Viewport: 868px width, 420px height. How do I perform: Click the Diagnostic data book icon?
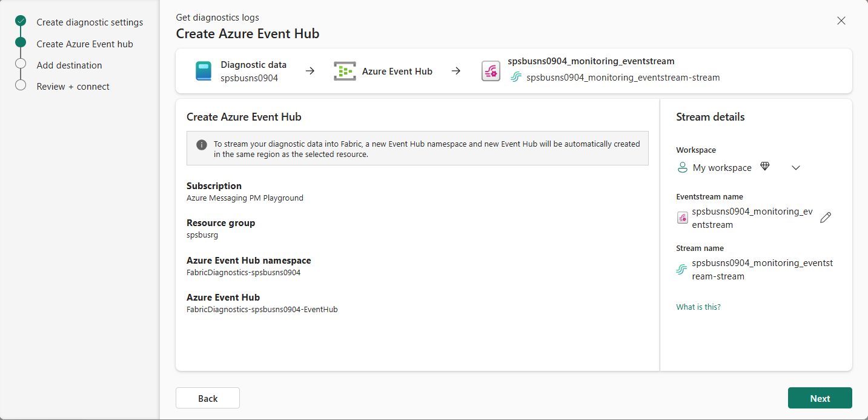click(204, 71)
